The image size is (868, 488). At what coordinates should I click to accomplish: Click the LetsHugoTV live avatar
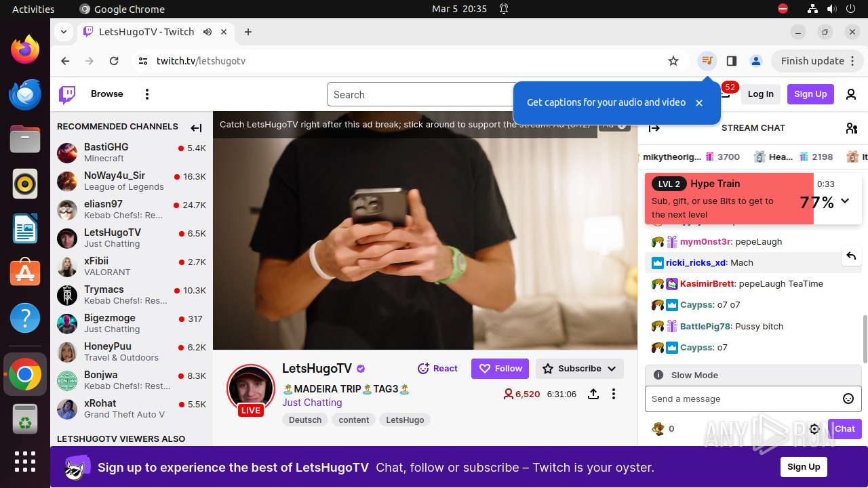pos(251,390)
